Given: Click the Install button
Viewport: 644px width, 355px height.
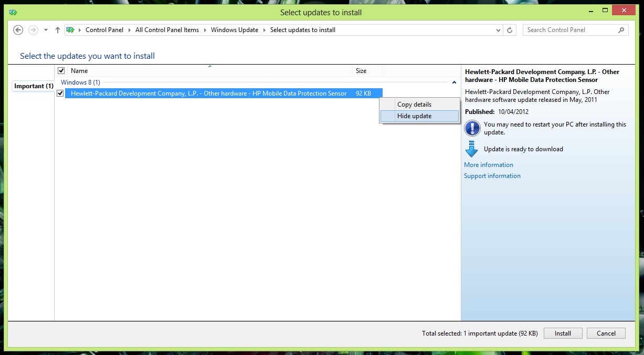Looking at the screenshot, I should point(563,333).
